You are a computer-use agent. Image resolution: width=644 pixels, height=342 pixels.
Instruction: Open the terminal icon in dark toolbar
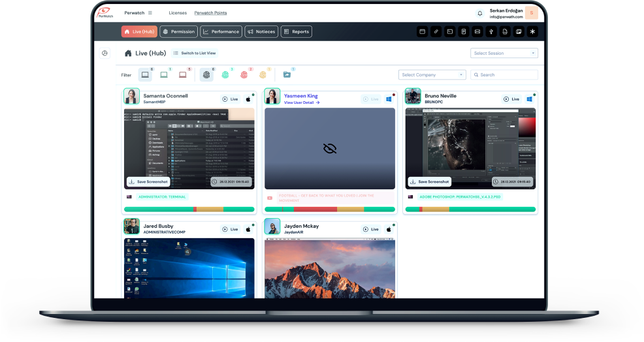(x=449, y=31)
